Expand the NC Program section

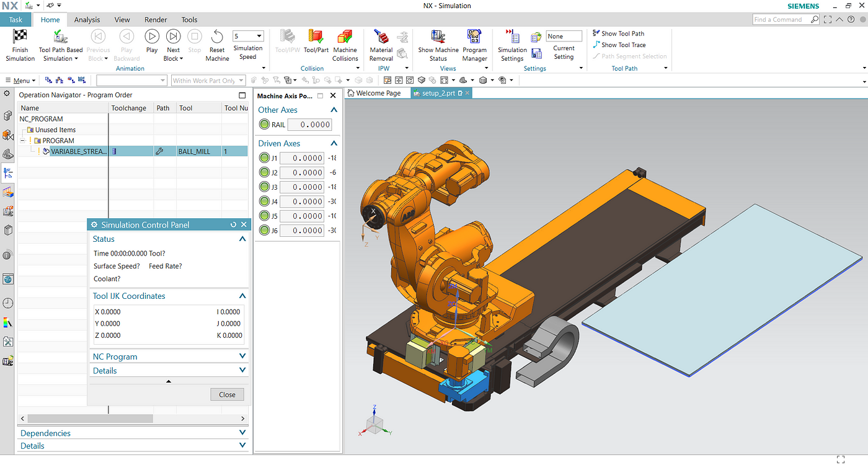click(x=242, y=356)
